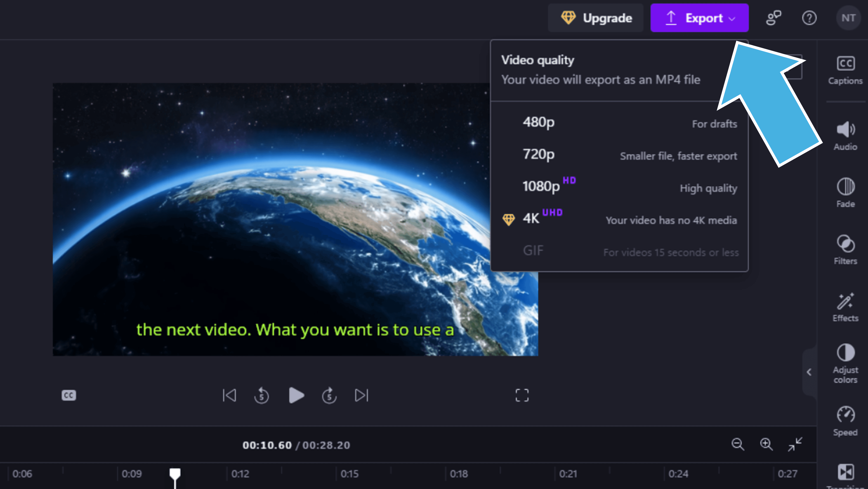
Task: Click the Upgrade button
Action: [x=596, y=18]
